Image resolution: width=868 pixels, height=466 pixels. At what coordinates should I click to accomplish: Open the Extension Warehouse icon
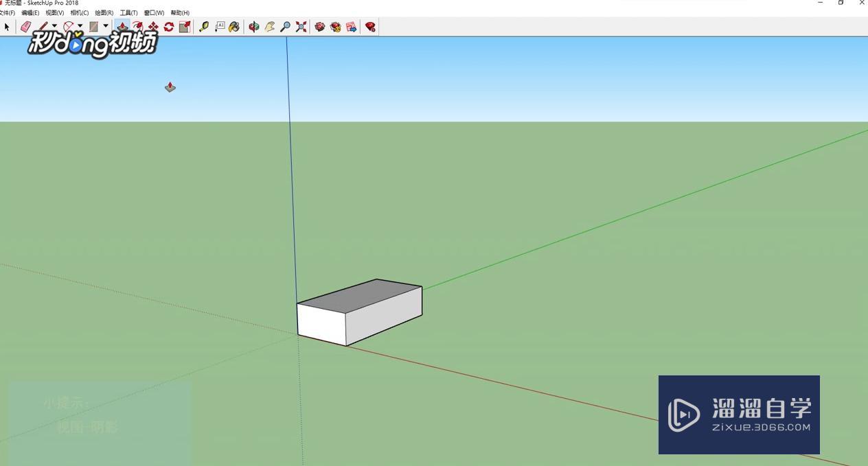(335, 27)
